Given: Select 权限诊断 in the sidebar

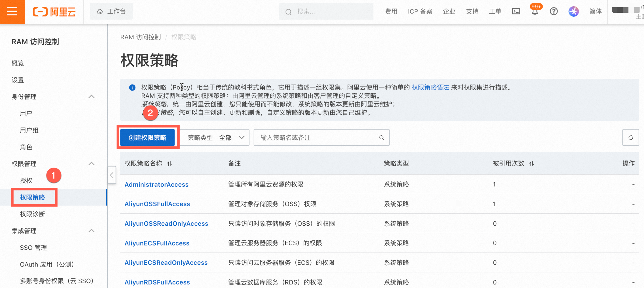Looking at the screenshot, I should point(32,214).
